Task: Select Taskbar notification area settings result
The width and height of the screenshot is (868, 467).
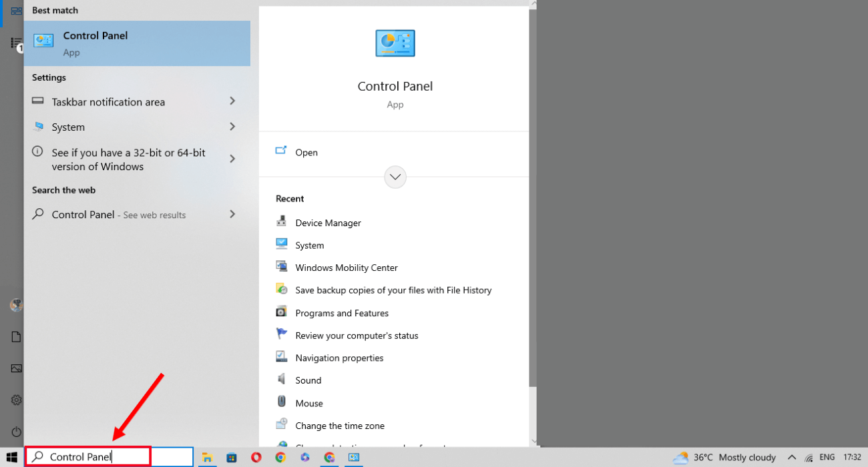Action: (137, 101)
